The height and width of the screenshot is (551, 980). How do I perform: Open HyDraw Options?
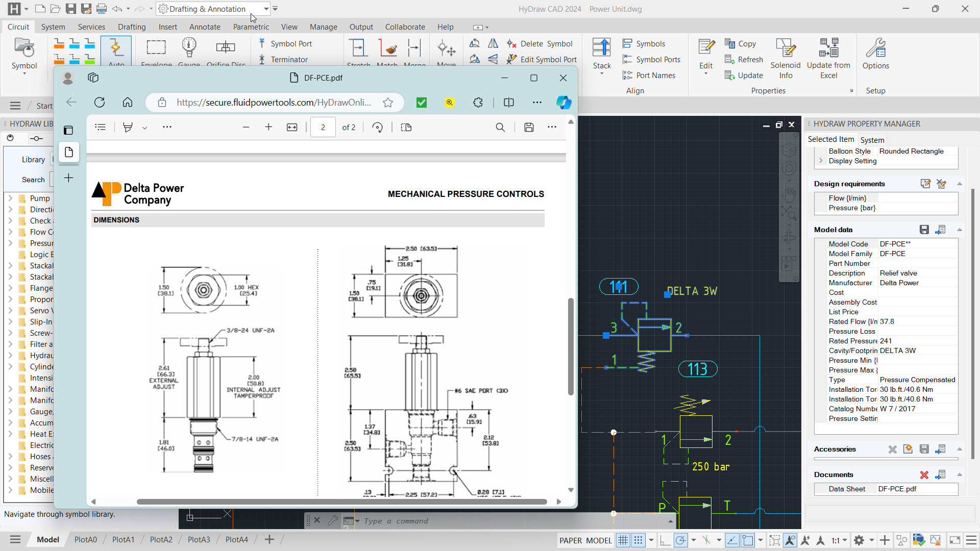875,54
